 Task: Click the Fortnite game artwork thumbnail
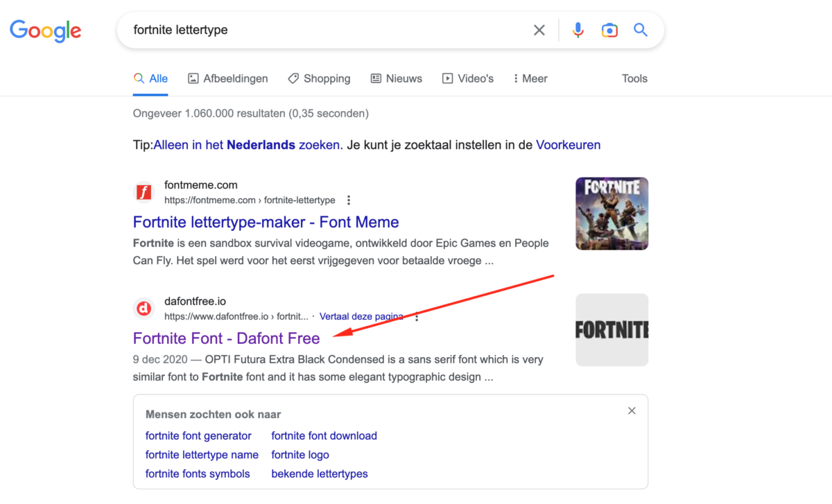coord(612,214)
